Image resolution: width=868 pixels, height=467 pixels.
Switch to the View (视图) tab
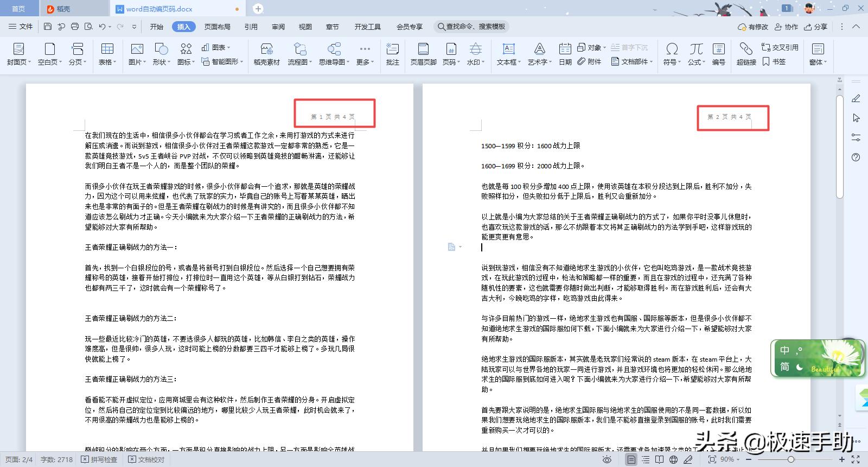[305, 27]
